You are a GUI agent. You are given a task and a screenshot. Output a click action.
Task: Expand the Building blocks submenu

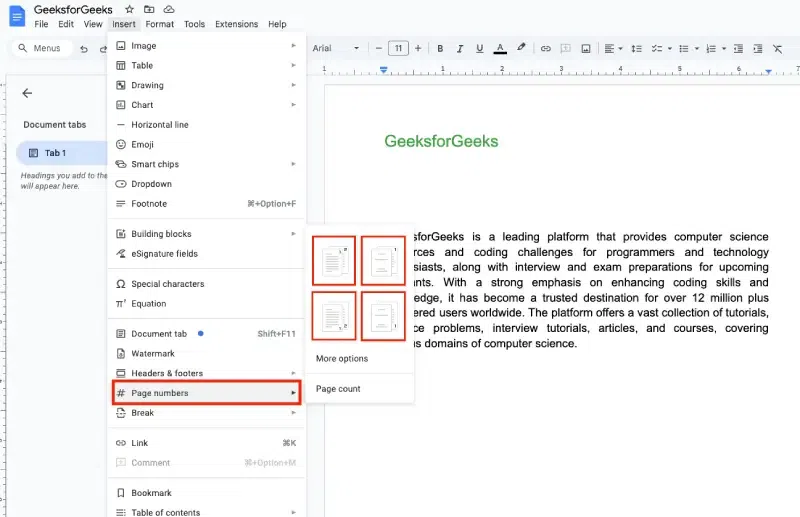(206, 234)
